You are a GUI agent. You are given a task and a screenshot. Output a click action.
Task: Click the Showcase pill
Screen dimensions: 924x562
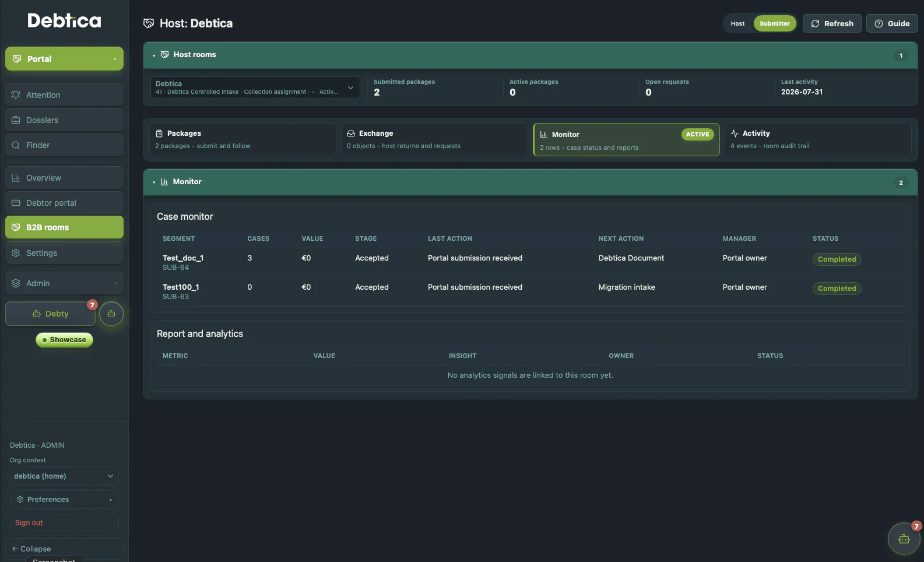pos(64,340)
